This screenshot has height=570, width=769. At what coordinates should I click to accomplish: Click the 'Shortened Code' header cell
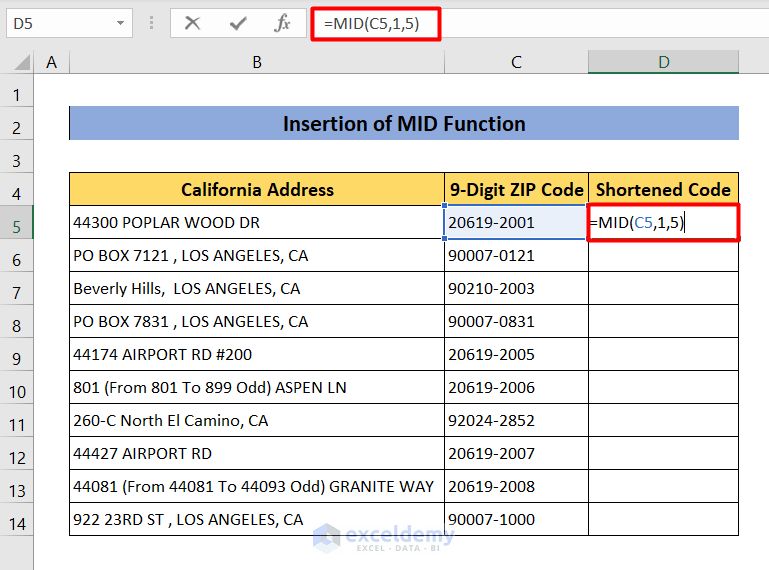[x=664, y=189]
